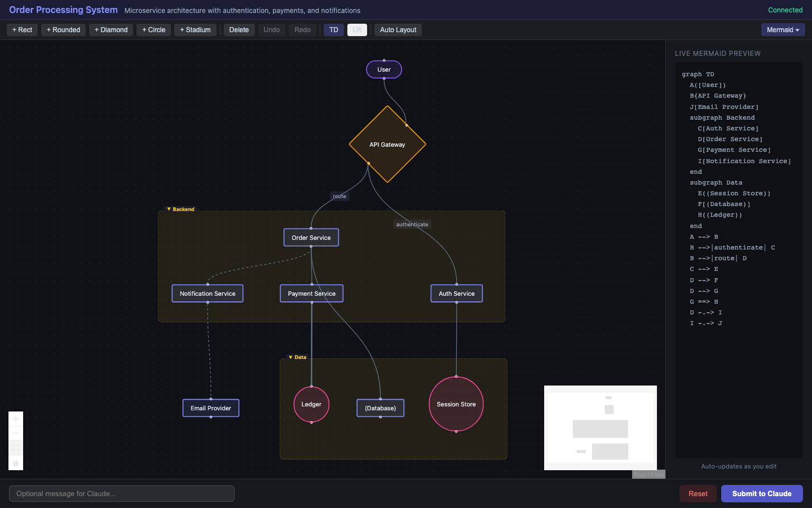Screen dimensions: 812x508
Task: Click the minimap overview
Action: (x=601, y=428)
